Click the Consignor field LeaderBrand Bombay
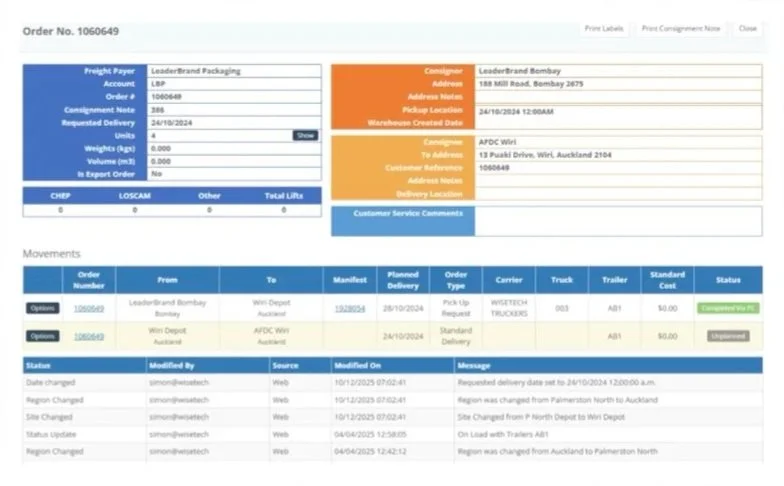The width and height of the screenshot is (784, 486). 618,71
